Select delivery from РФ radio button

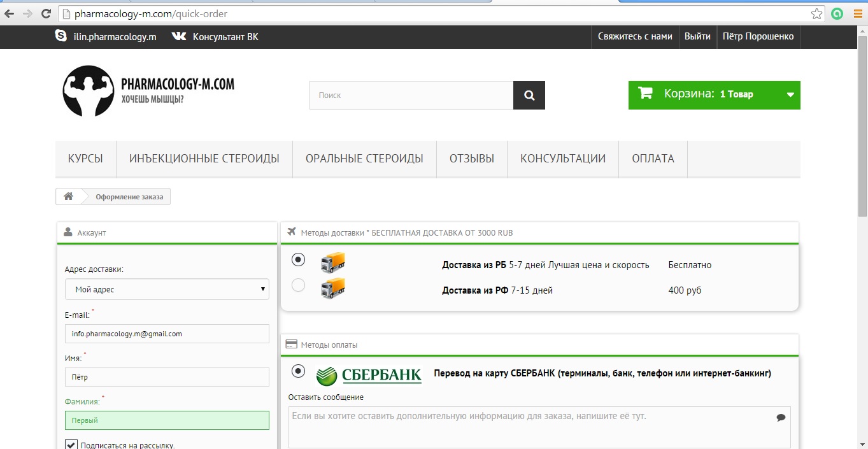298,285
